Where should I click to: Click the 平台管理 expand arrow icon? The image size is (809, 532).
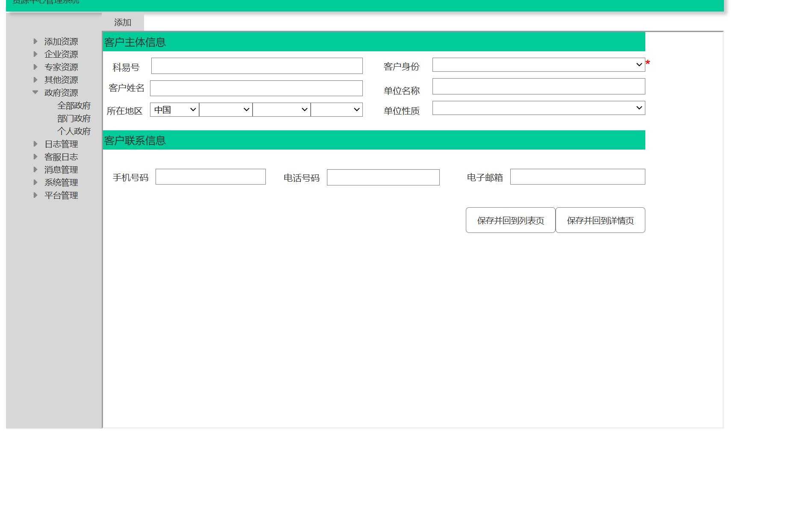coord(35,195)
